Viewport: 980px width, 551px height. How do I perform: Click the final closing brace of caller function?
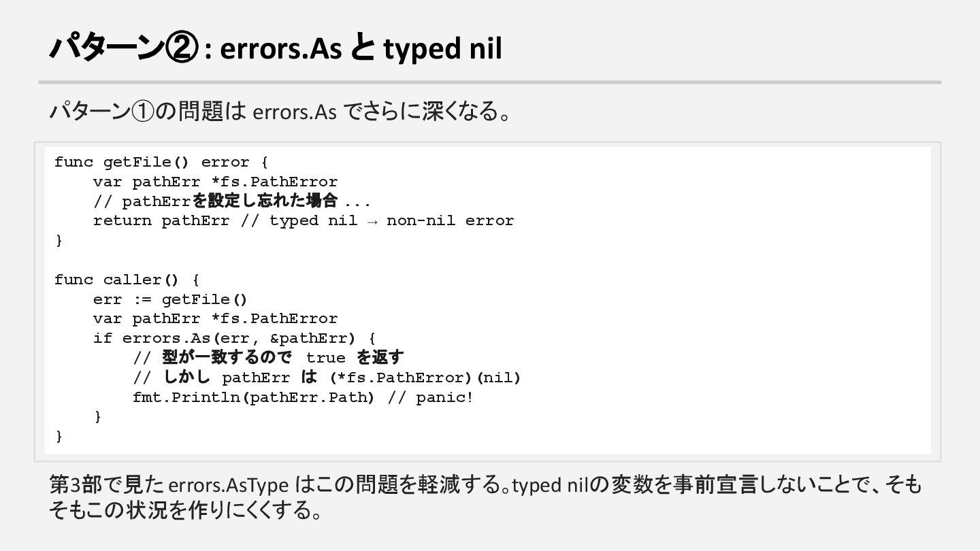tap(59, 436)
